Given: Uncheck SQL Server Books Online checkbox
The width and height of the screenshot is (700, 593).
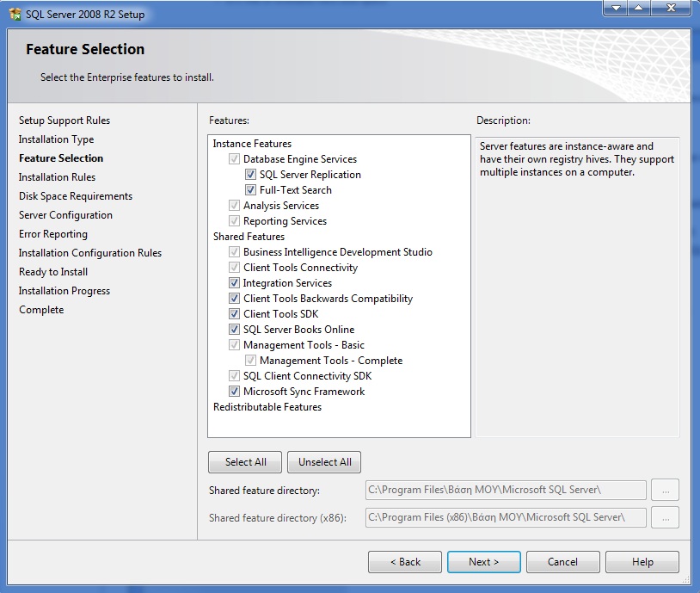Looking at the screenshot, I should click(234, 330).
